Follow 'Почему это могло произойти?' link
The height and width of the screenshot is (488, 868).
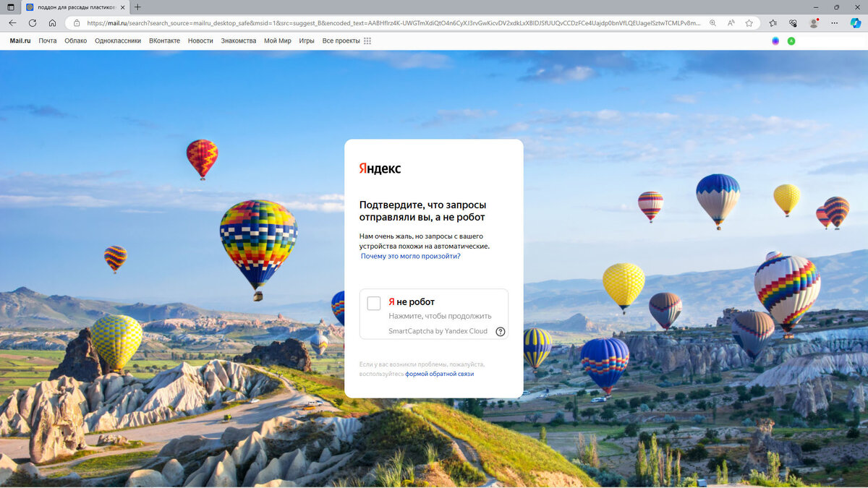click(411, 256)
